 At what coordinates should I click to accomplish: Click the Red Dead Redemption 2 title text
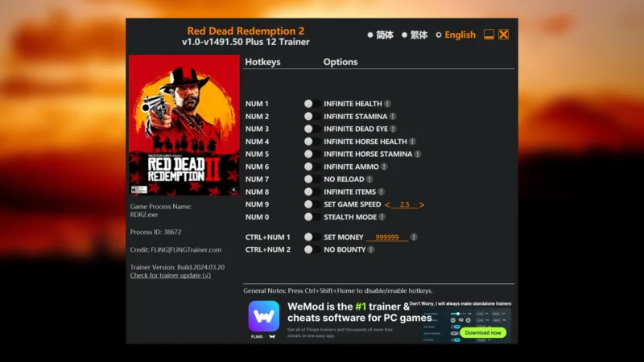click(x=246, y=31)
